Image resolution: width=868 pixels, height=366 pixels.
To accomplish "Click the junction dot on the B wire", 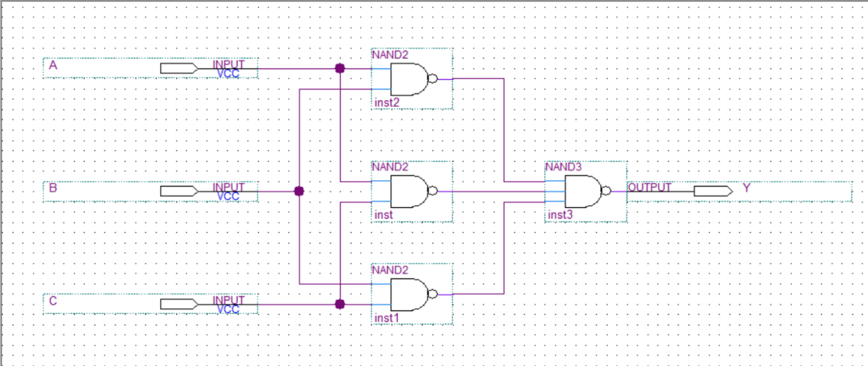I will pos(298,192).
